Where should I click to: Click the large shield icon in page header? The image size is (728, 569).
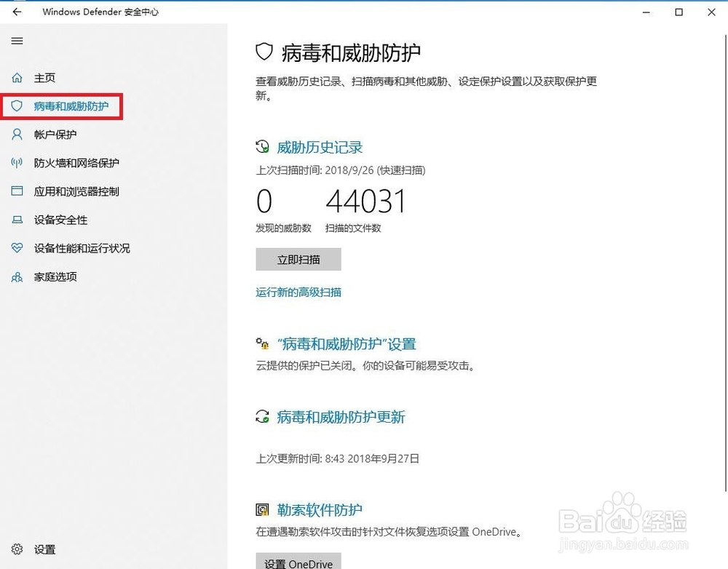click(264, 52)
